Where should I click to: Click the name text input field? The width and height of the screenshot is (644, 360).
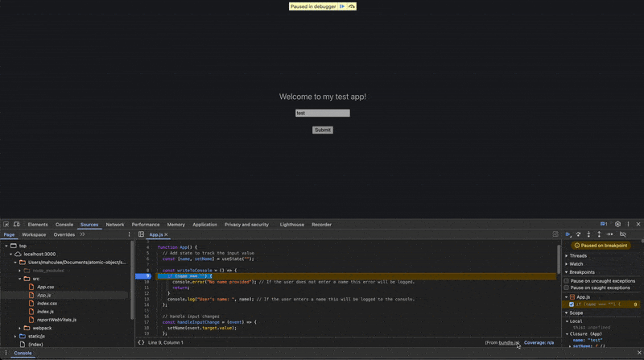323,113
